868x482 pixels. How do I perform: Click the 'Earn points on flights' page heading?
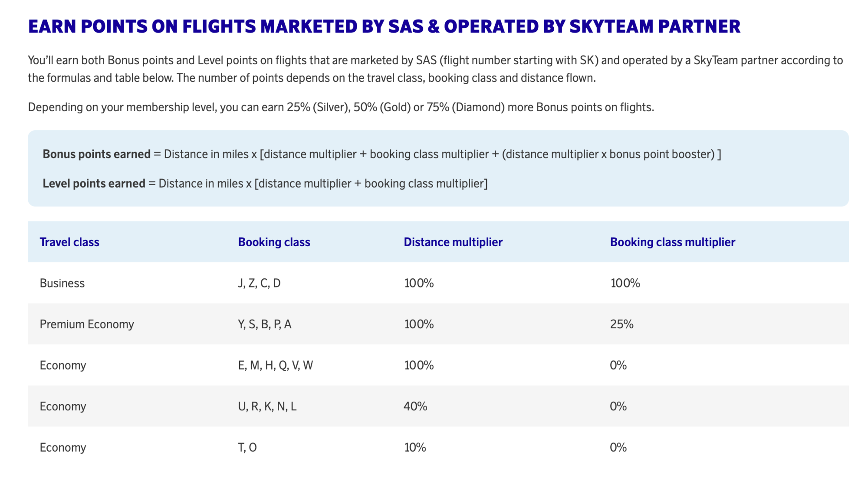tap(384, 26)
